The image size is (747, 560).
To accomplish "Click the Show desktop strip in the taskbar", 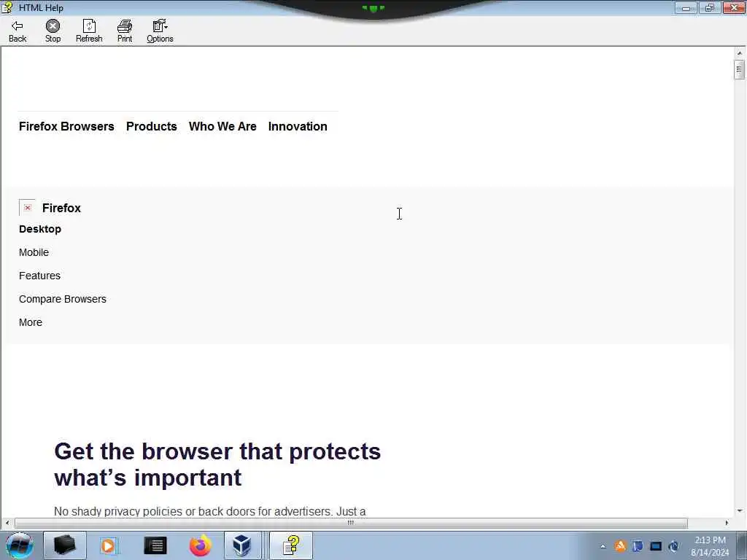I will 742,545.
